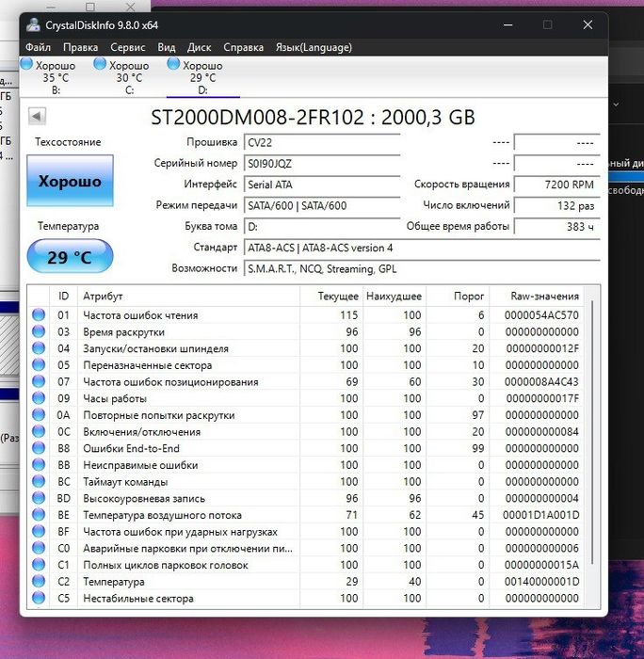Click status icon of row 05 Переназначенные сектора
This screenshot has height=659, width=644.
tap(39, 364)
